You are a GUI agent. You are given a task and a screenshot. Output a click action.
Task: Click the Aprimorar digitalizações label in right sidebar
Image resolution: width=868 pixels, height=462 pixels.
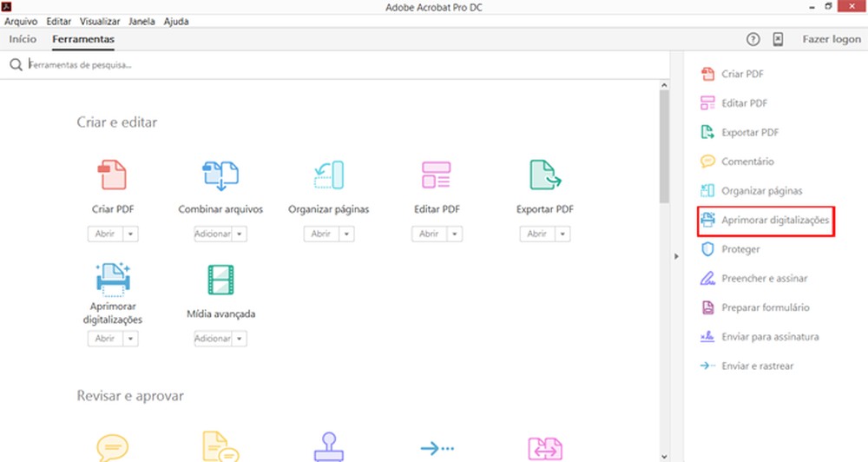[775, 220]
